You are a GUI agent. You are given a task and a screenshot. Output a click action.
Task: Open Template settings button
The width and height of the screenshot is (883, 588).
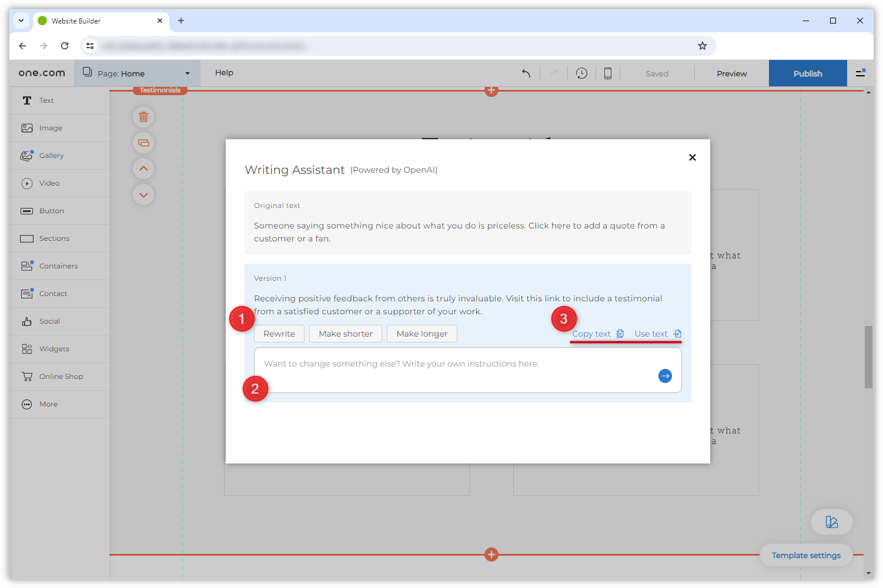805,555
